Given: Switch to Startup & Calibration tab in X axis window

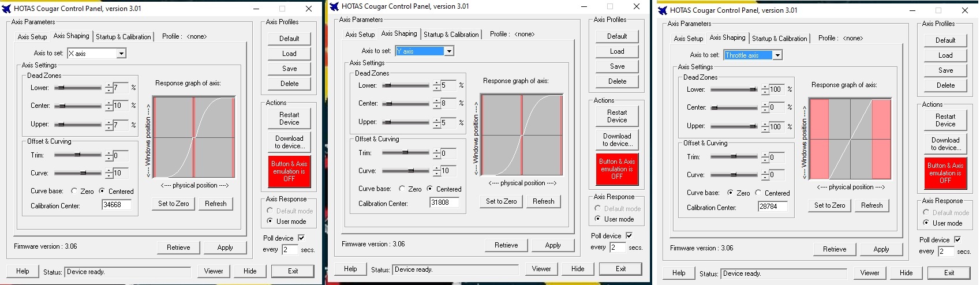Looking at the screenshot, I should click(124, 36).
